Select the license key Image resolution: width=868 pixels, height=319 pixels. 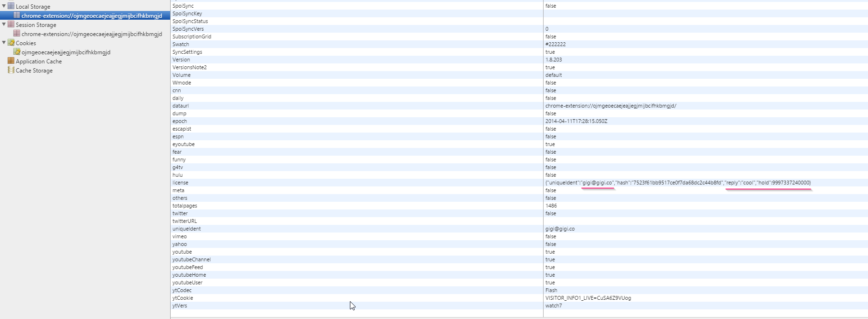[x=180, y=183]
